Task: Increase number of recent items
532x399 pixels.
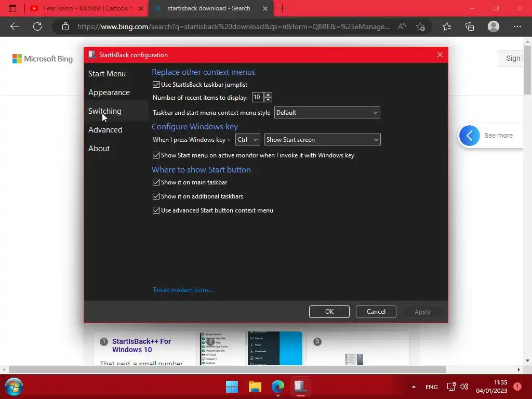Action: coord(268,95)
